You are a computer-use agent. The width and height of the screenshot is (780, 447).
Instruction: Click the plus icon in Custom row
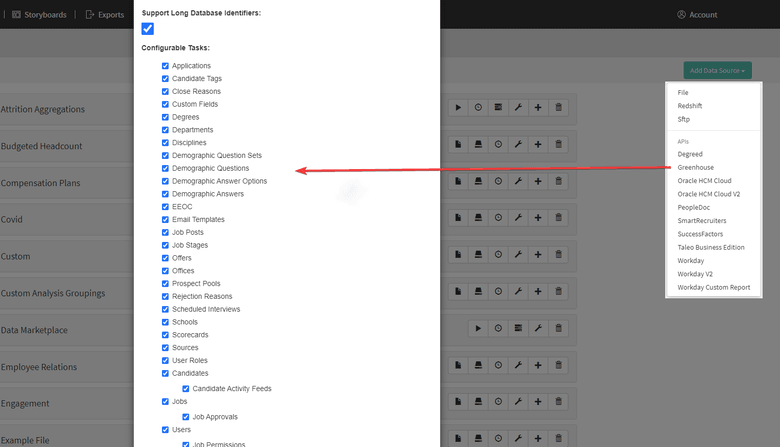[x=538, y=255]
